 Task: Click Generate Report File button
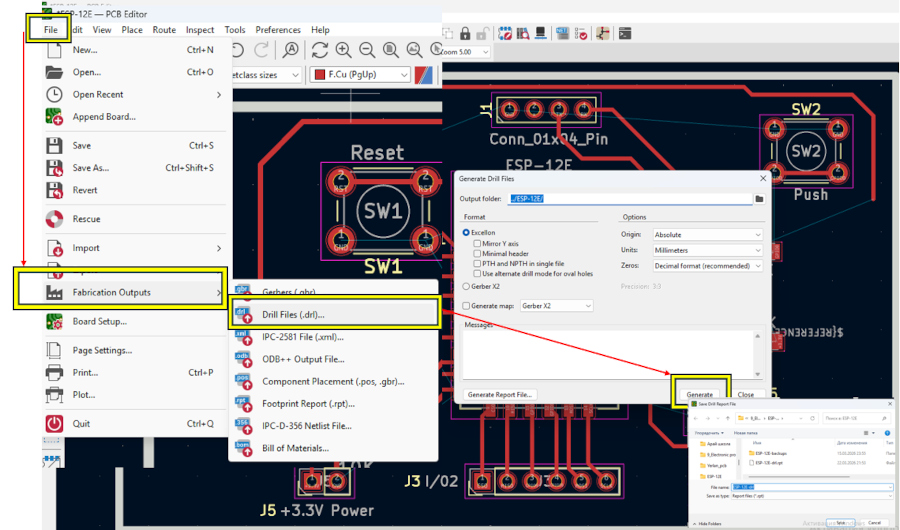pos(499,394)
